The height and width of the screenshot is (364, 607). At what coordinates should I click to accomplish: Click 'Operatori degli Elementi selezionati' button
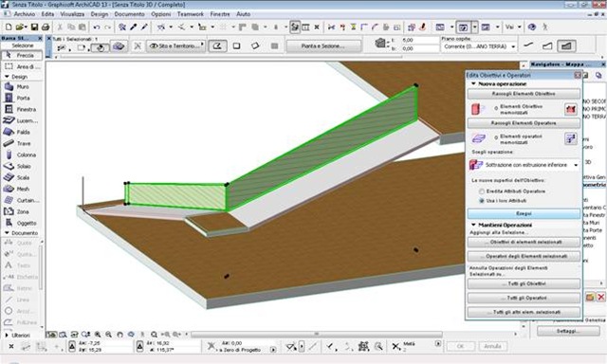[x=524, y=256]
